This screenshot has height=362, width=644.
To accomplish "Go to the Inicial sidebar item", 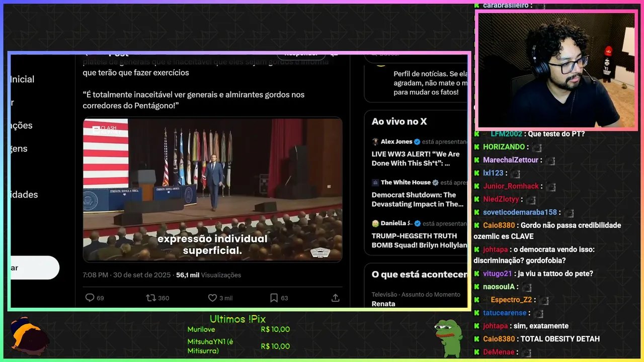I will pos(22,79).
